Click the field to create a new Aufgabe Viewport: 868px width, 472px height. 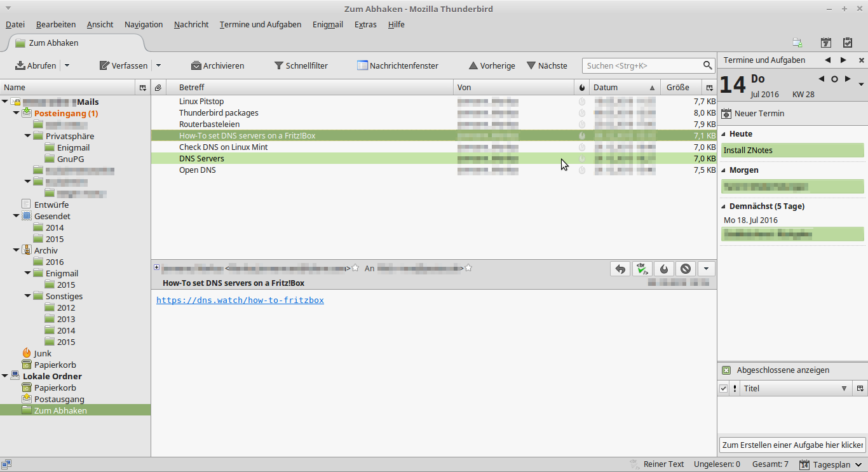click(x=792, y=445)
